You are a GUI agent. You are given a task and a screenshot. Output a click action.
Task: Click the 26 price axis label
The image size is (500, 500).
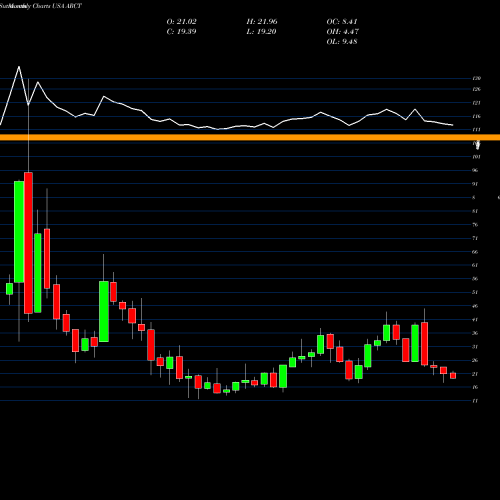475,360
